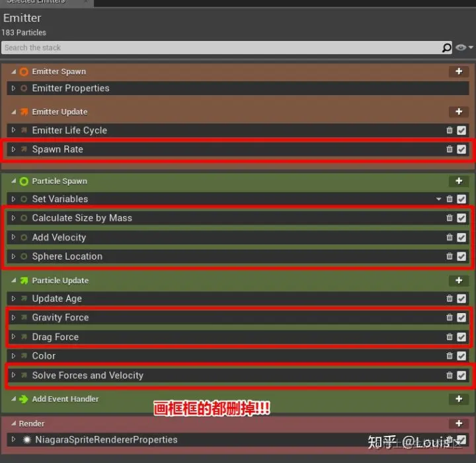Delete the Emitter Life Cycle module
The width and height of the screenshot is (476, 463).
[450, 130]
